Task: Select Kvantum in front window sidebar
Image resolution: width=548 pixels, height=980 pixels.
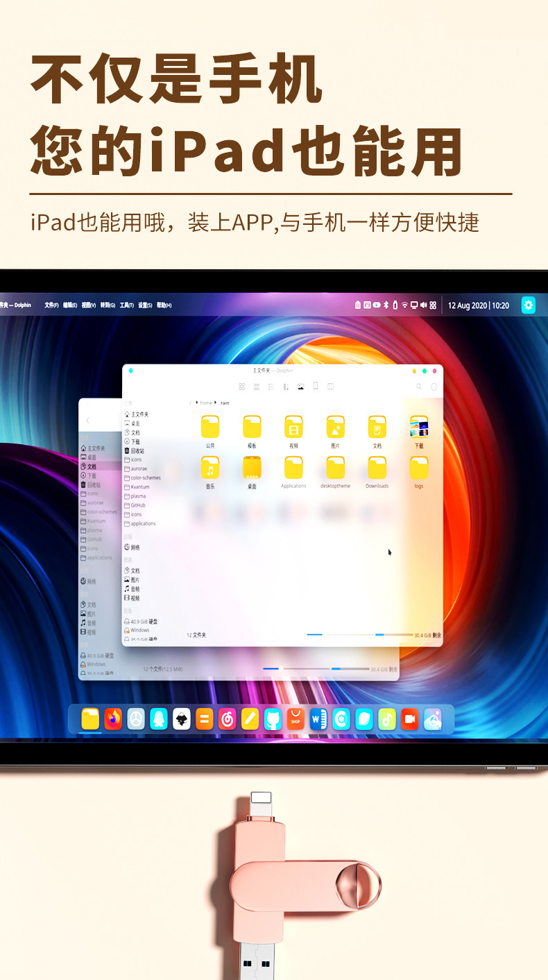Action: coord(137,487)
